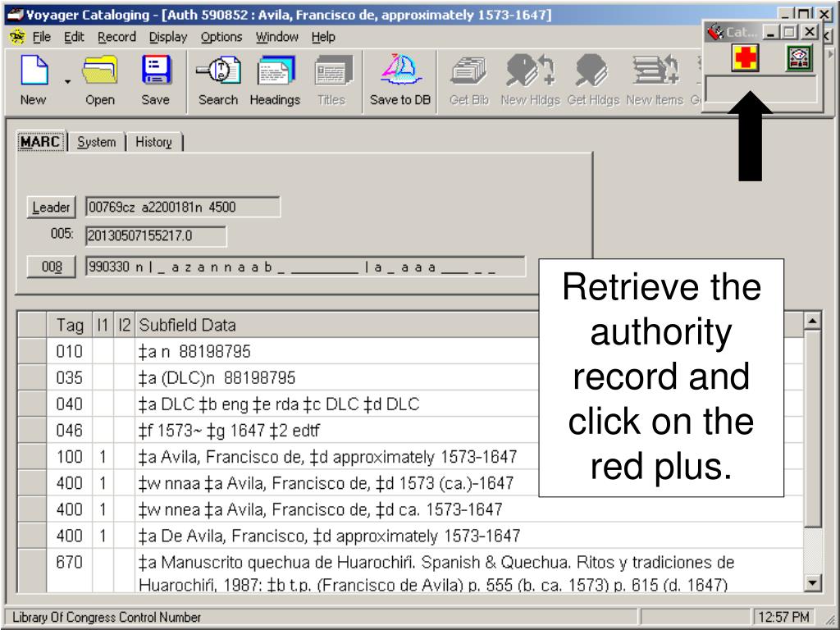Image resolution: width=840 pixels, height=630 pixels.
Task: Click the I2 column header
Action: pos(125,325)
